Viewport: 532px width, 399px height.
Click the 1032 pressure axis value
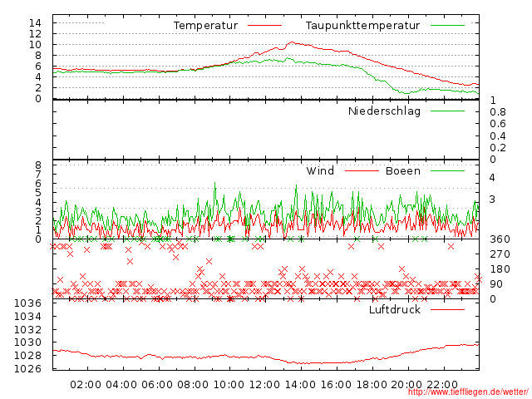(27, 329)
